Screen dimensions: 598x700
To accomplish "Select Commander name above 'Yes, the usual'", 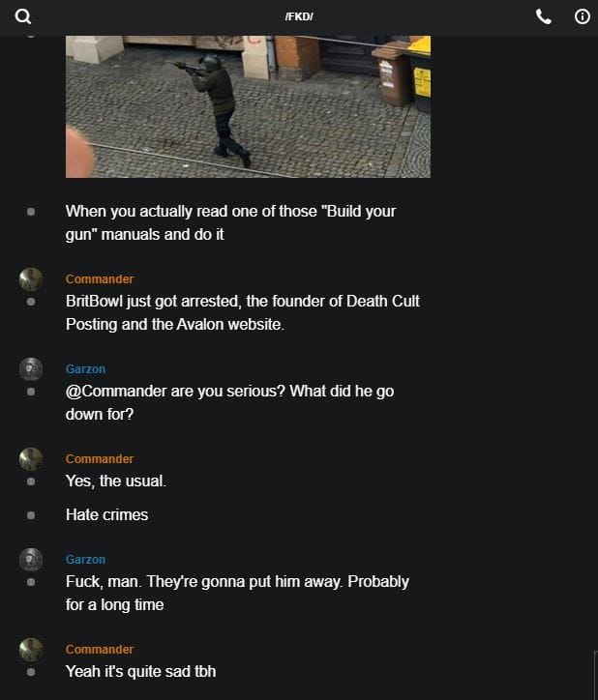I will (100, 459).
